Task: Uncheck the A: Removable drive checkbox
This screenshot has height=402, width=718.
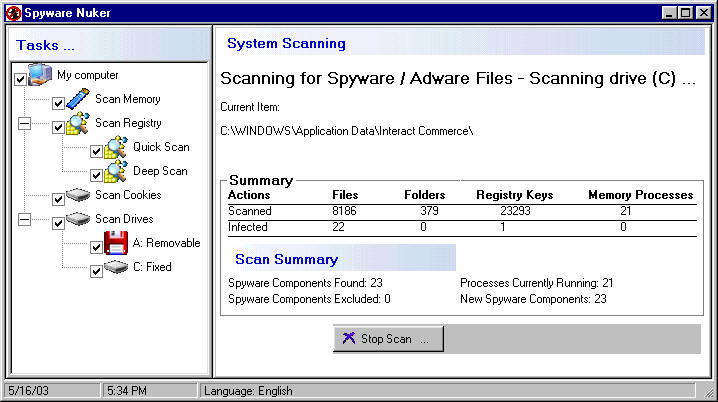Action: pyautogui.click(x=96, y=247)
